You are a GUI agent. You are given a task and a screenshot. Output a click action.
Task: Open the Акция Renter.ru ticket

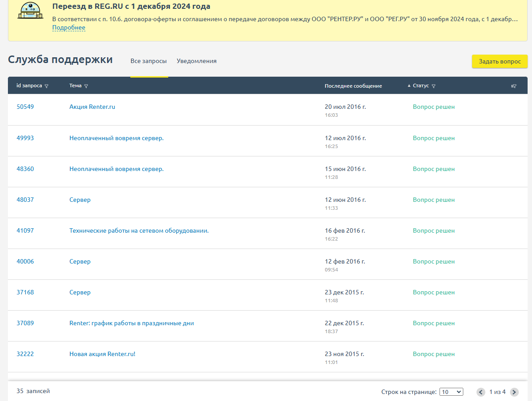pos(92,107)
